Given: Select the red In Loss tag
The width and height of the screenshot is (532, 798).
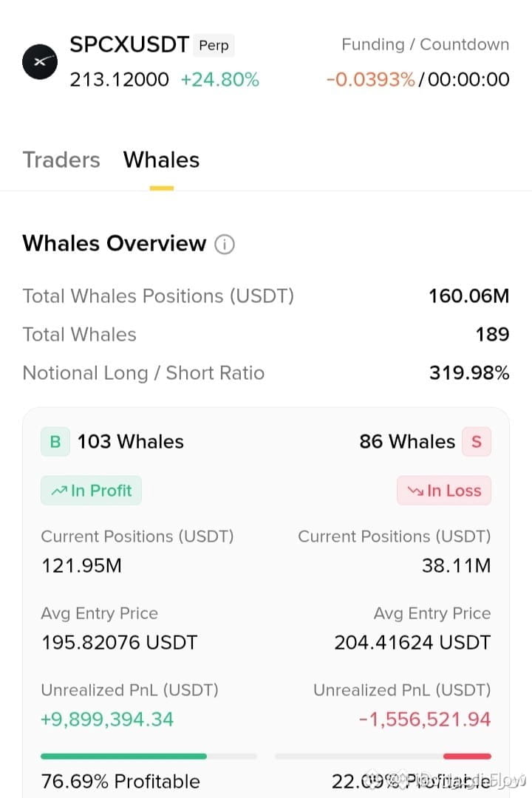Looking at the screenshot, I should tap(444, 491).
